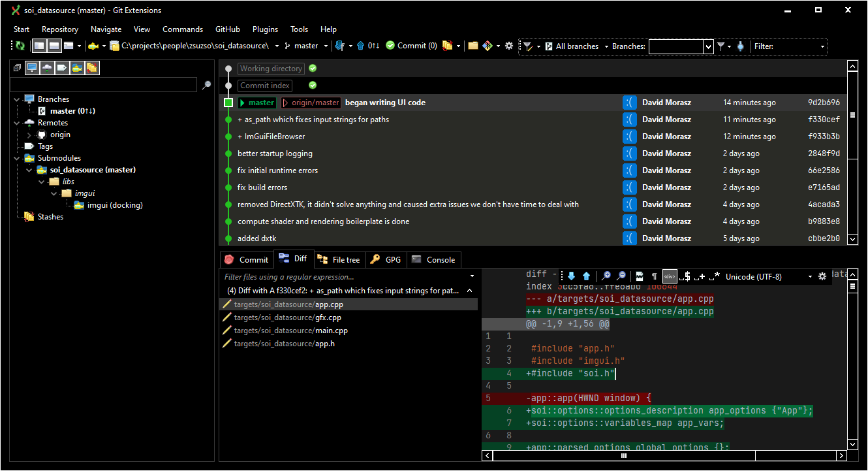This screenshot has width=868, height=471.
Task: Open the layout options dropdown arrow
Action: [80, 46]
